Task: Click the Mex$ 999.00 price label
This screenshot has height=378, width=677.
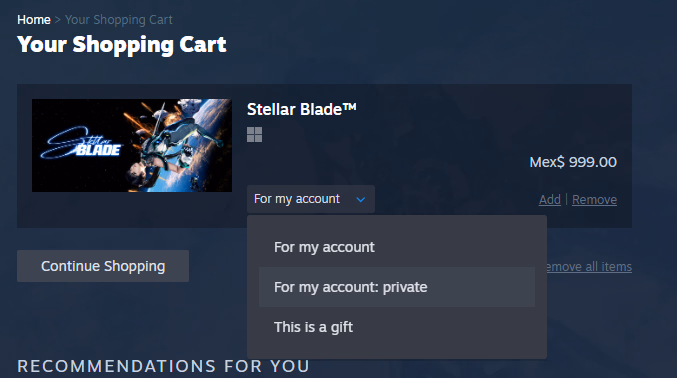Action: click(573, 162)
